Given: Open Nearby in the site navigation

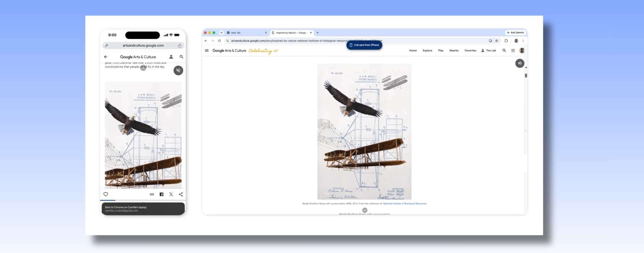Looking at the screenshot, I should coord(454,50).
